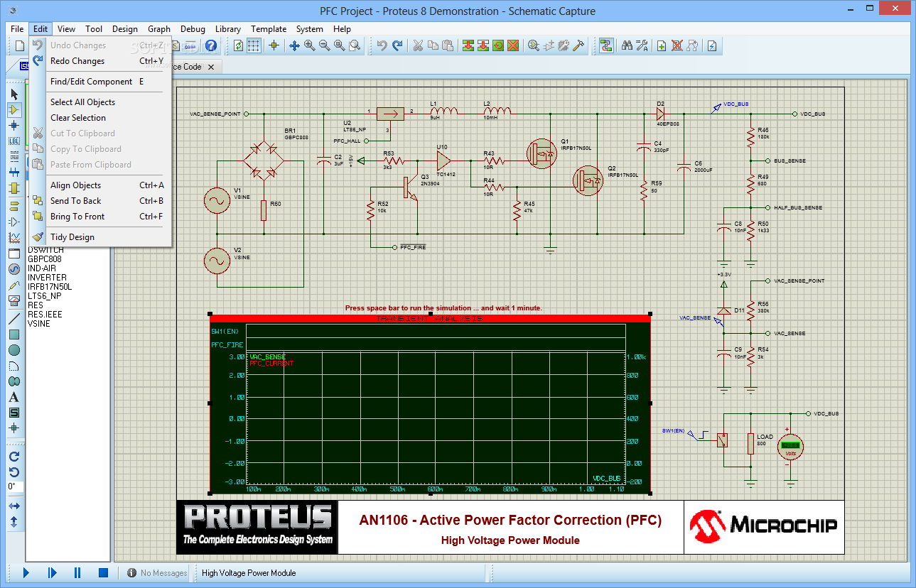The height and width of the screenshot is (588, 916).
Task: Select the Virtual Instruments Mode tool
Action: [x=14, y=300]
